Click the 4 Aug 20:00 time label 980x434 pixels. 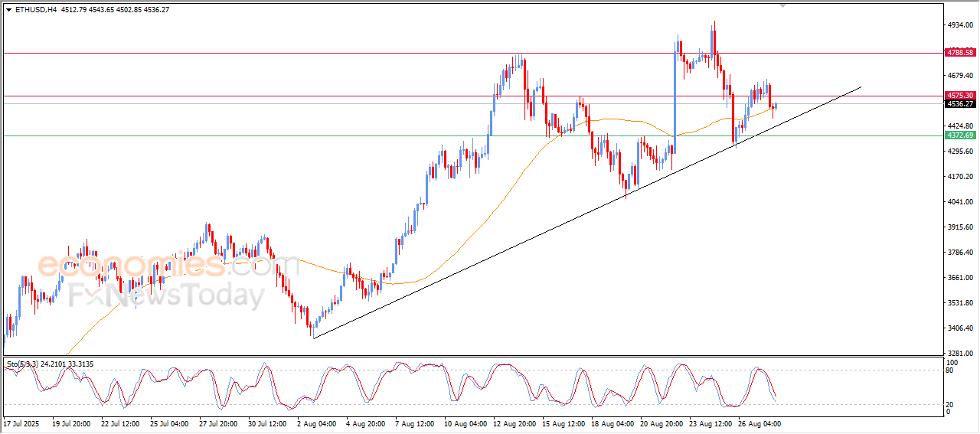pyautogui.click(x=364, y=423)
